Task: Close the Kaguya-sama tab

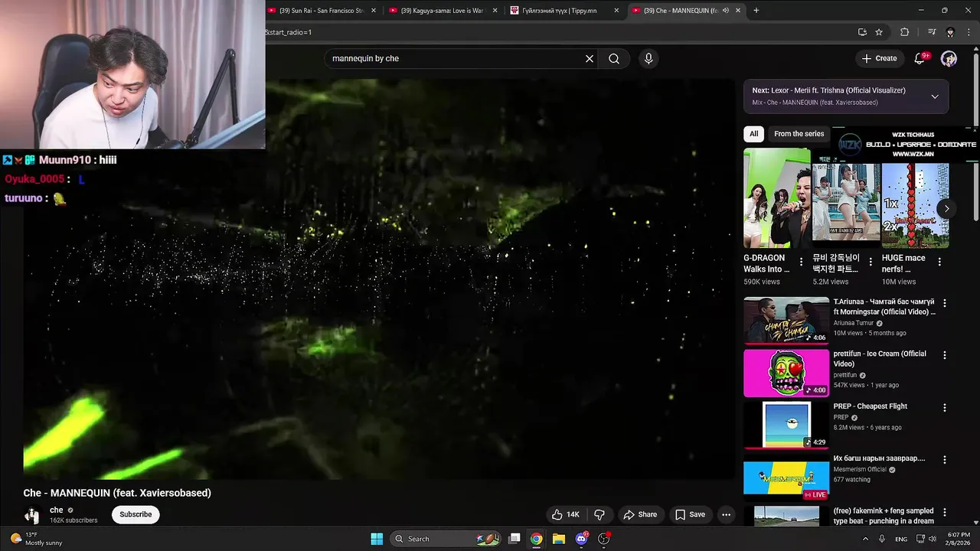Action: tap(495, 11)
